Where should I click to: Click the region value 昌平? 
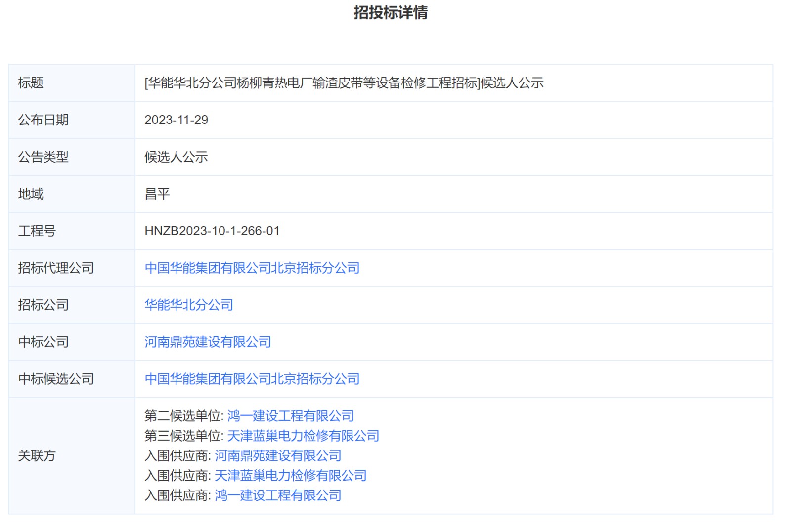tap(157, 194)
